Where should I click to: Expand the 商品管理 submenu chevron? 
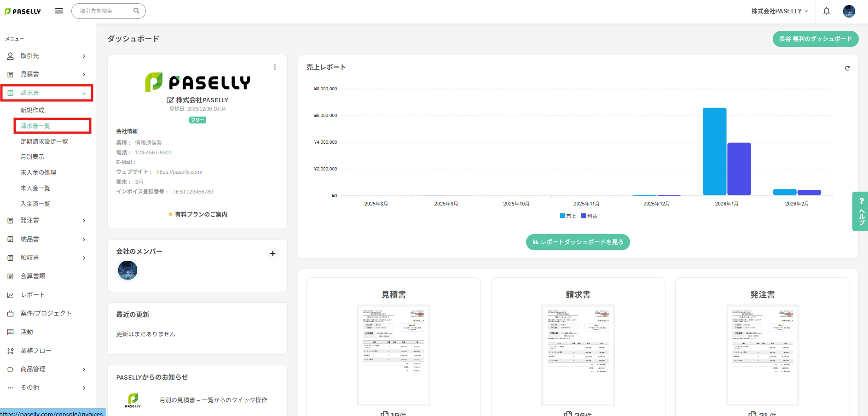[x=84, y=369]
